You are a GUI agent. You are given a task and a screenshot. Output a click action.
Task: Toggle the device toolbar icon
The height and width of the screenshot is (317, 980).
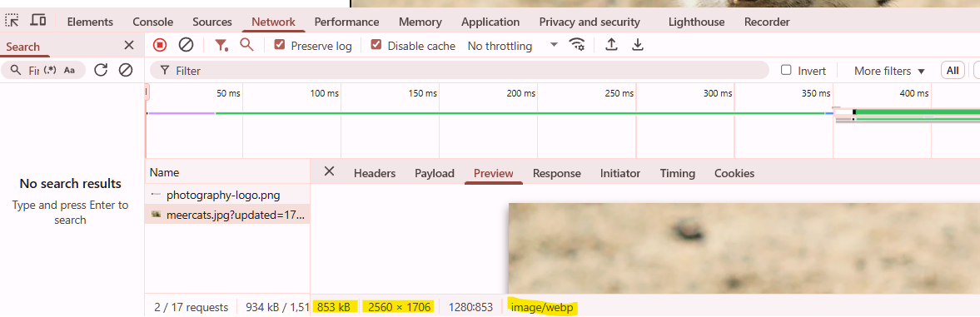pyautogui.click(x=38, y=21)
